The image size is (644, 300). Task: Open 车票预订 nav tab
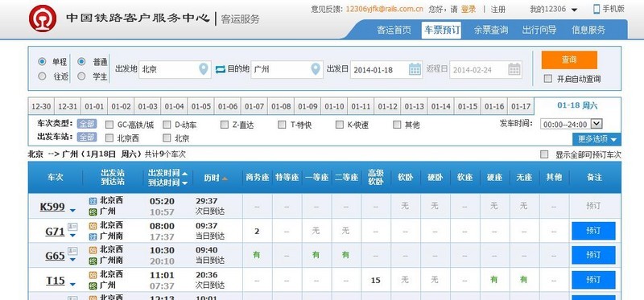pyautogui.click(x=441, y=30)
